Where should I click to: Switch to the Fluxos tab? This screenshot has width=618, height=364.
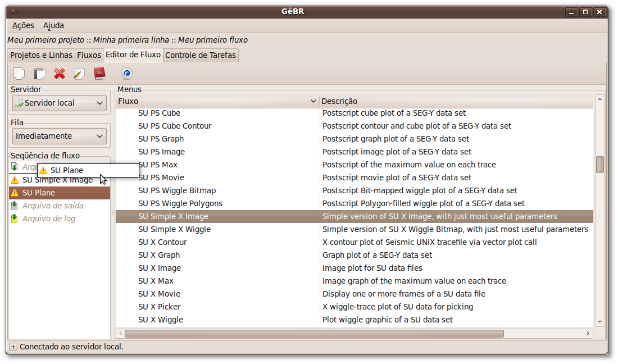click(x=89, y=55)
